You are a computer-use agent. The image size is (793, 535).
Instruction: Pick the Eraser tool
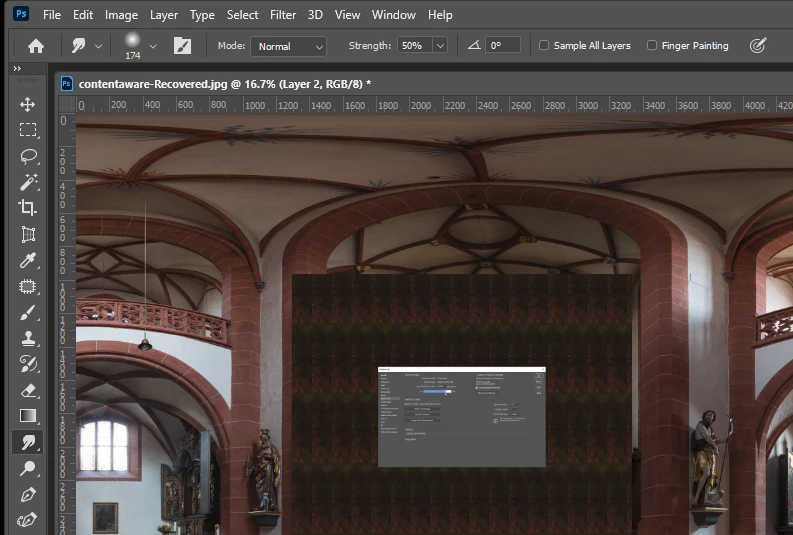(x=27, y=390)
